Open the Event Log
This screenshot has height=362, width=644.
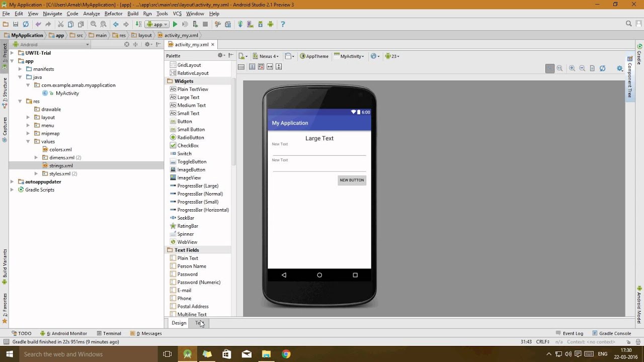(x=570, y=333)
